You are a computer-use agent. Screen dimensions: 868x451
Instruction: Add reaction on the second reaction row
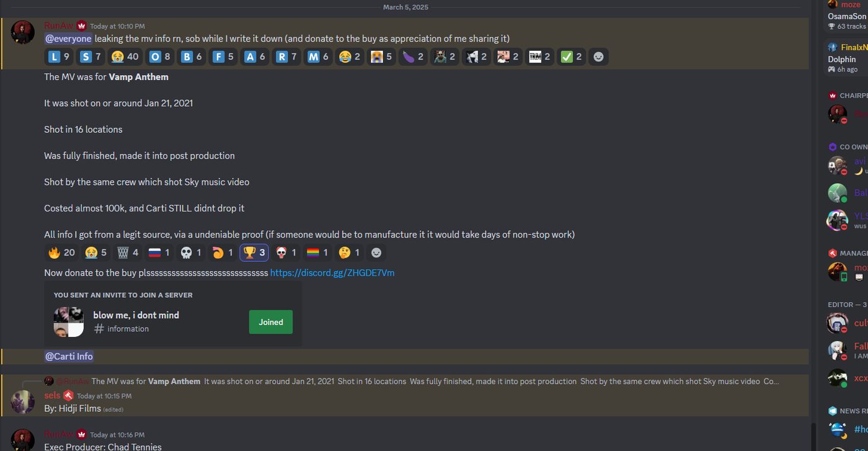coord(376,252)
